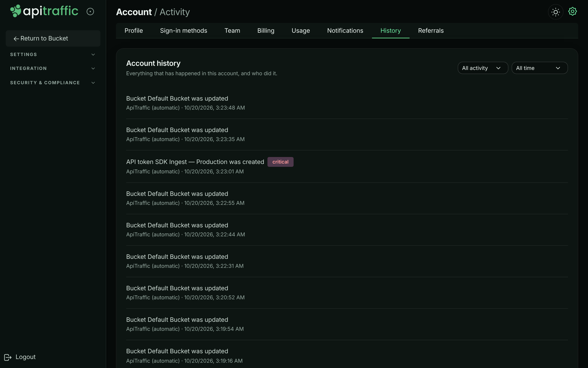Click the circle dot icon beside the logo
This screenshot has height=368, width=588.
[x=90, y=11]
